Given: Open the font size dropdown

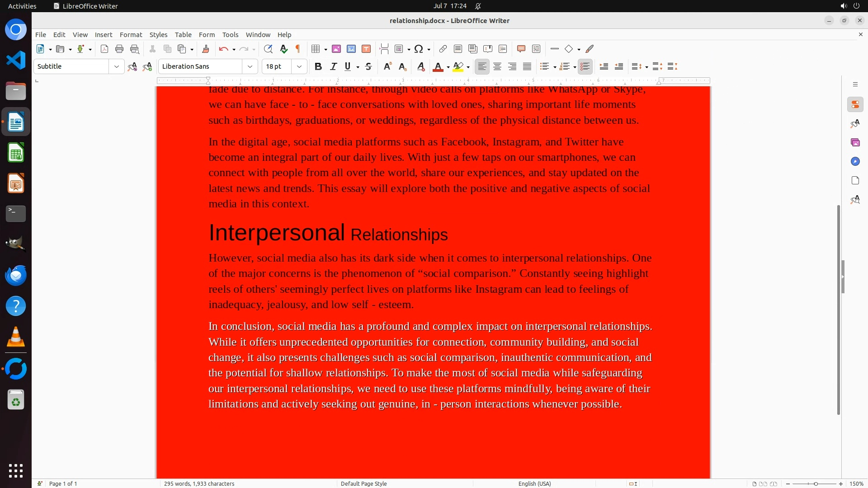Looking at the screenshot, I should [299, 66].
